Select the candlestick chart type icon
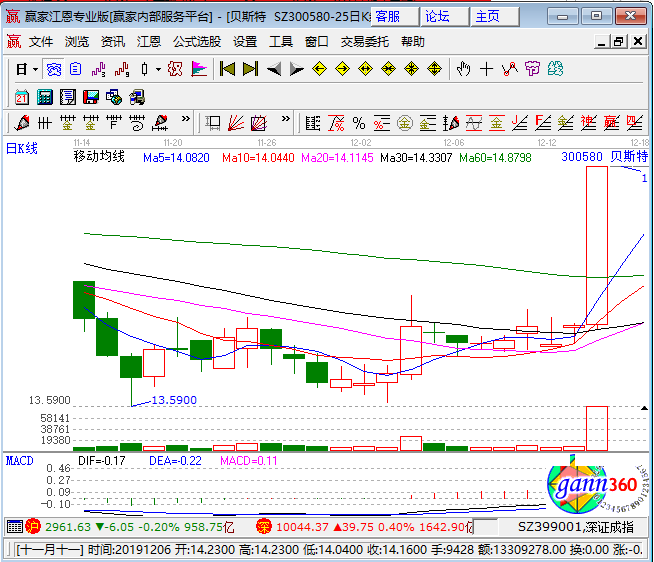654x562 pixels. click(x=144, y=69)
